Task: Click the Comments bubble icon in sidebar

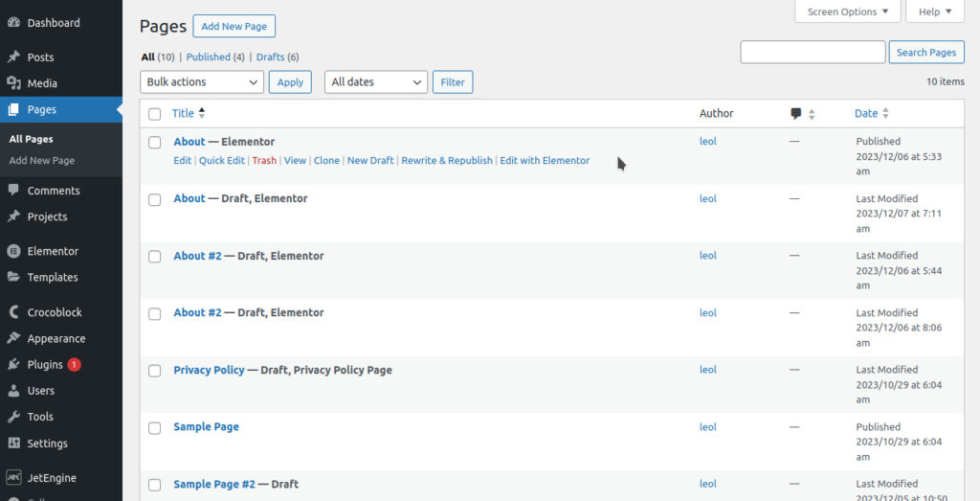Action: tap(13, 190)
